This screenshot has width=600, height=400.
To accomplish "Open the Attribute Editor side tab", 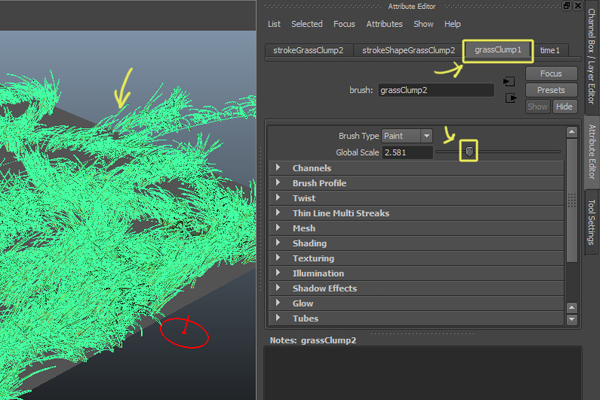I will coord(592,152).
